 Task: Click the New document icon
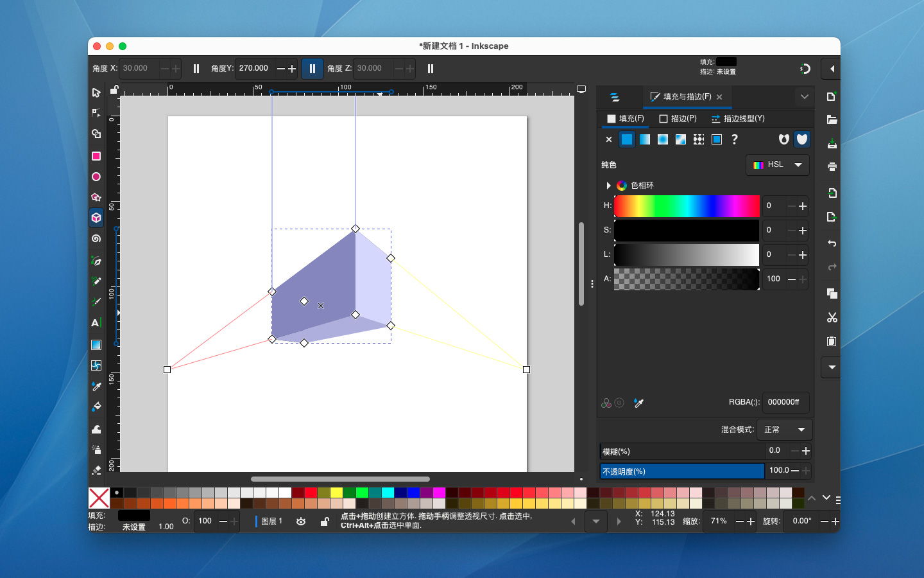pyautogui.click(x=832, y=96)
